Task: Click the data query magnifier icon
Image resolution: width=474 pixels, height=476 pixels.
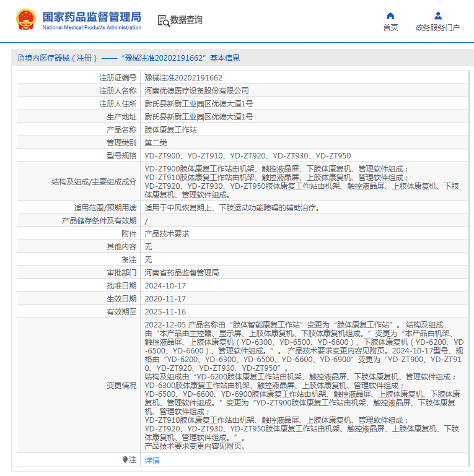Action: 164,20
